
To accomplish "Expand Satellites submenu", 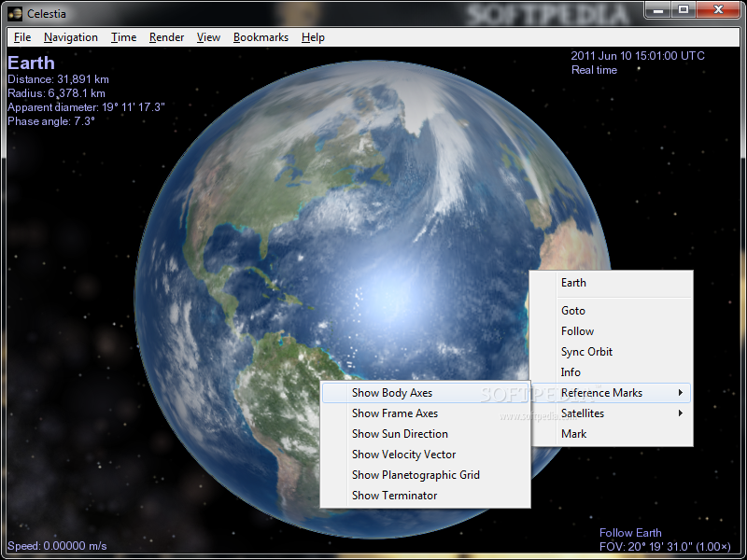I will point(612,413).
